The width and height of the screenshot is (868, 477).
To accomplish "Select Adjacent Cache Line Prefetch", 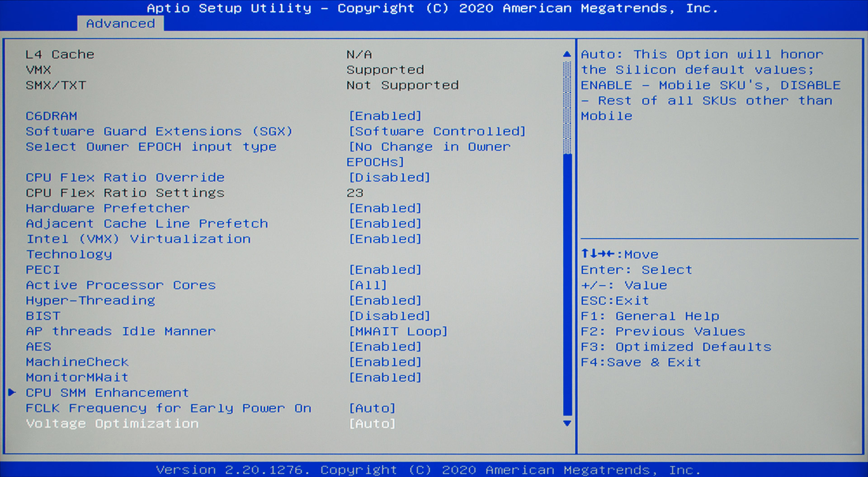I will click(x=147, y=224).
